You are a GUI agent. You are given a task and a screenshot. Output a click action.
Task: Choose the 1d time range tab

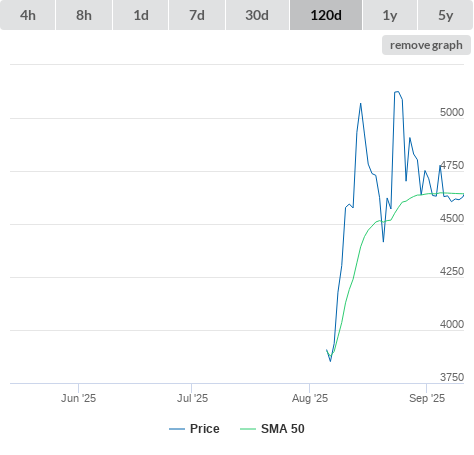pyautogui.click(x=141, y=15)
